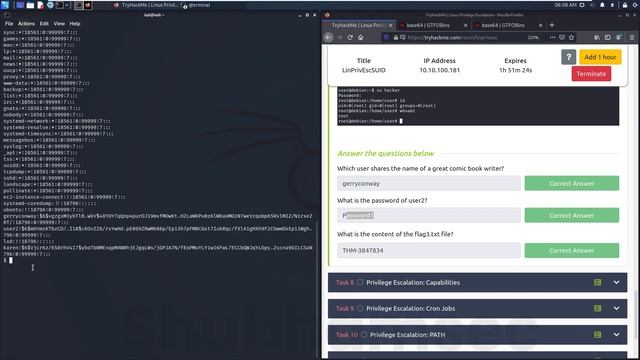Click Correct Answer beside gerryconway
Viewport: 640px width, 360px height.
coord(572,183)
